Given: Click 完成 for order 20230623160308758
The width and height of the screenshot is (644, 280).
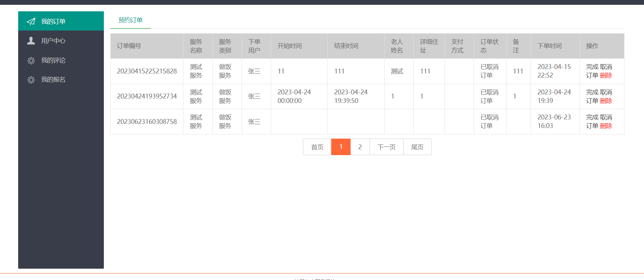Looking at the screenshot, I should click(x=592, y=117).
